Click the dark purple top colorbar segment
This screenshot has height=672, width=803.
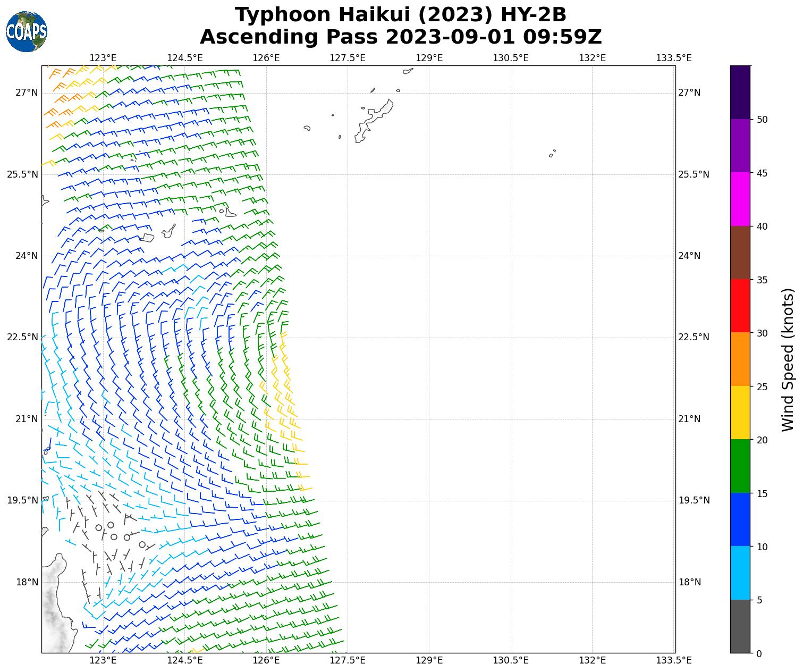tap(740, 92)
